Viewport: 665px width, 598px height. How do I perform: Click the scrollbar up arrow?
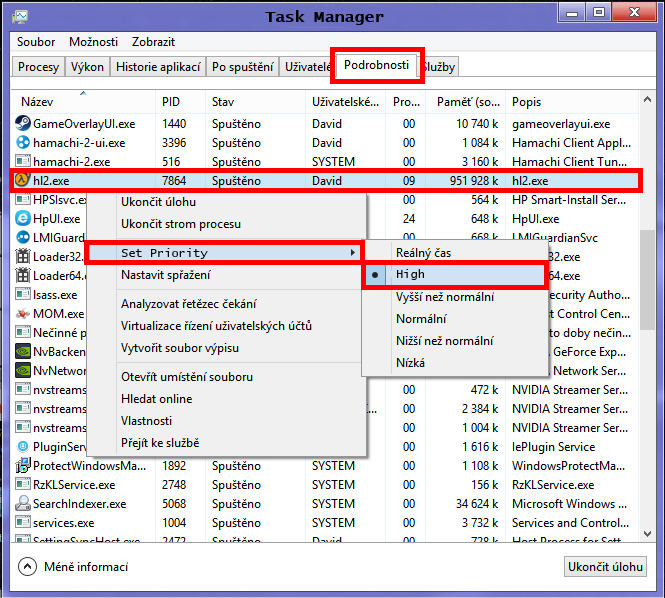(647, 100)
